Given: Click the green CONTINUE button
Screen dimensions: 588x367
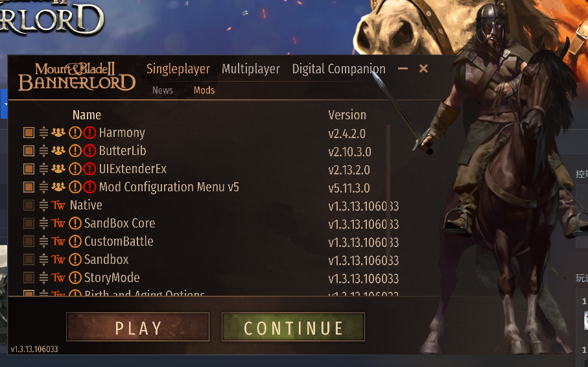Looking at the screenshot, I should point(293,327).
